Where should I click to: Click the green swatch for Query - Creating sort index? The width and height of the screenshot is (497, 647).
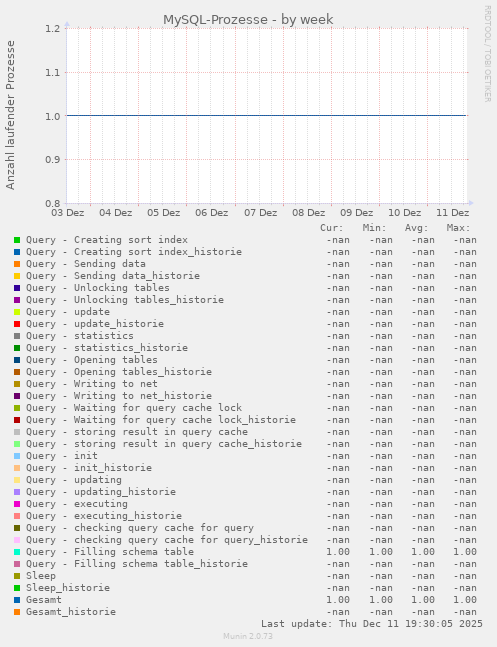click(x=17, y=240)
